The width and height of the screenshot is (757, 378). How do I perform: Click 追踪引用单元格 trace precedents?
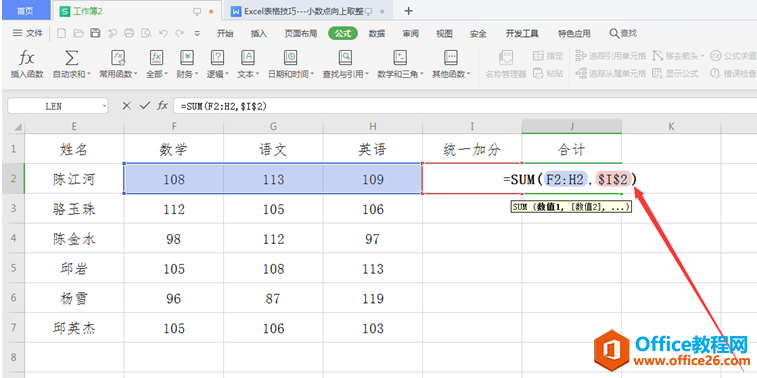tap(611, 56)
